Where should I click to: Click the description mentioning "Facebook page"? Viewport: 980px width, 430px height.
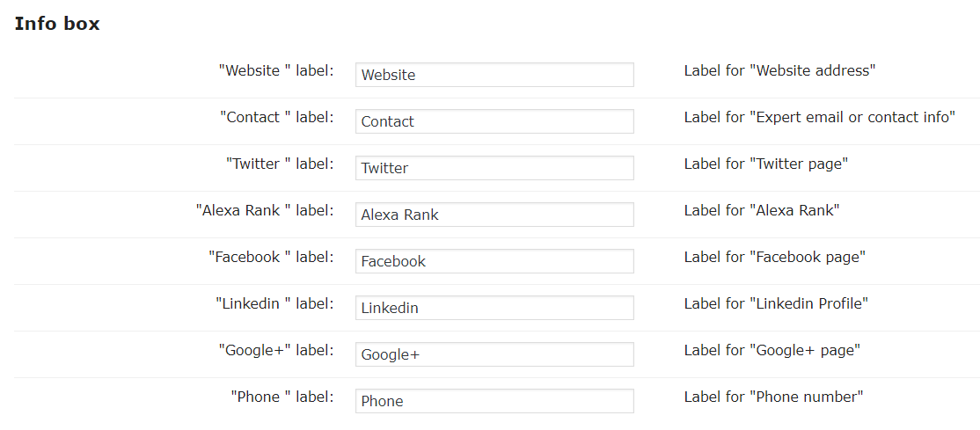[774, 257]
